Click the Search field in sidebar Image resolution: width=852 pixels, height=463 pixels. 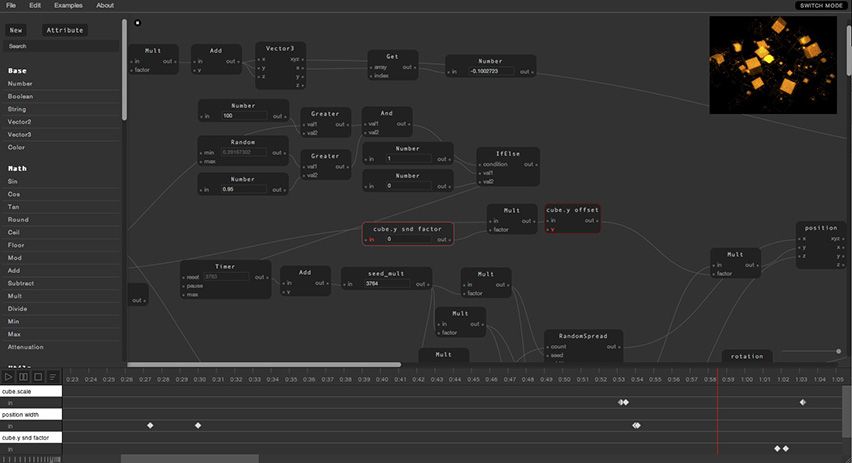61,46
